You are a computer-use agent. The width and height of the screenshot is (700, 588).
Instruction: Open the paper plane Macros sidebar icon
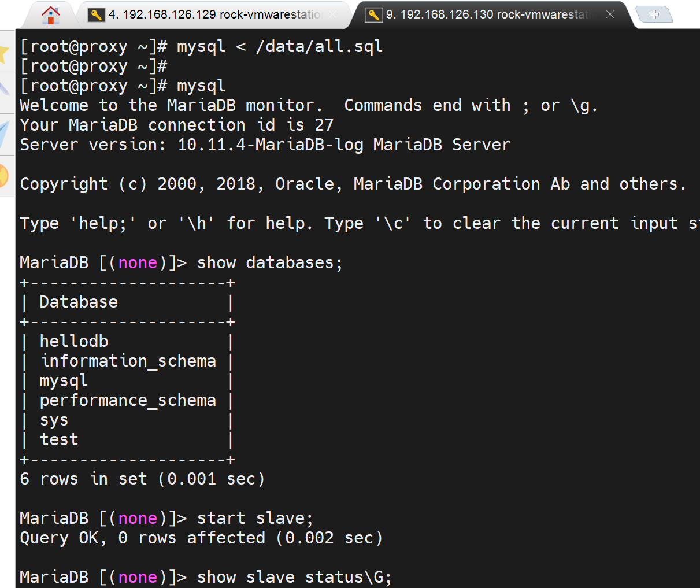click(5, 134)
